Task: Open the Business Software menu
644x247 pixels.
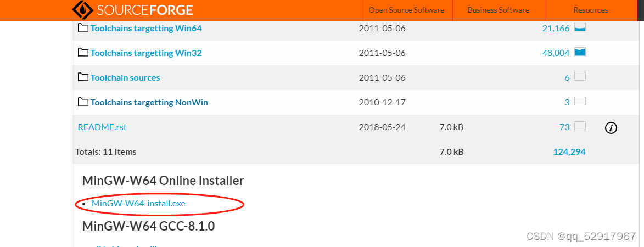Action: [498, 10]
